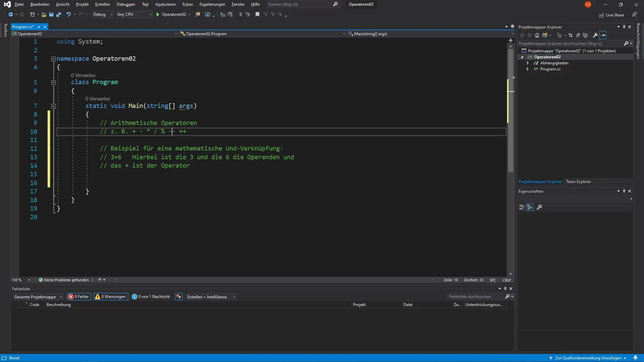Screen dimensions: 644x362
Task: Click the editor vertical scrollbar thumb
Action: click(511, 111)
